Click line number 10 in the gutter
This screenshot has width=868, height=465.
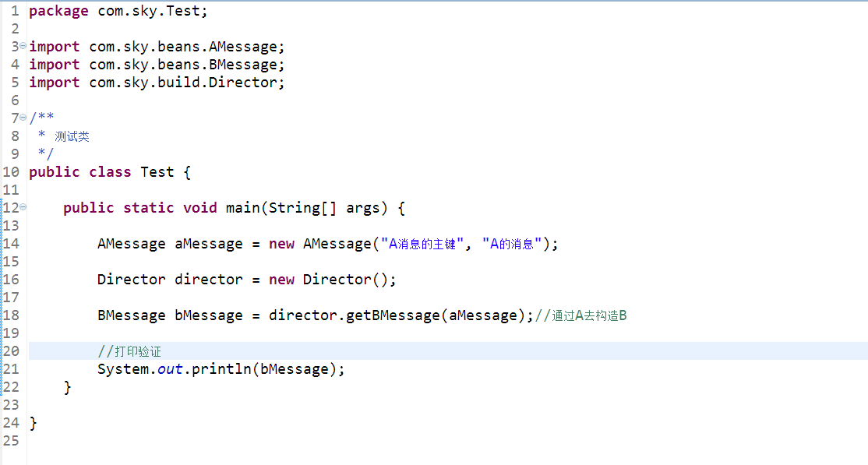(11, 172)
